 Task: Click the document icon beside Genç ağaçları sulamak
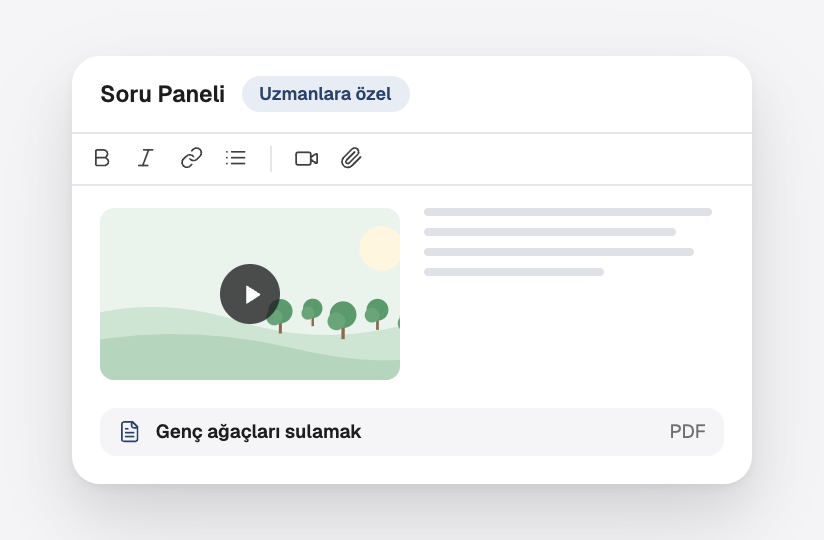click(x=130, y=432)
